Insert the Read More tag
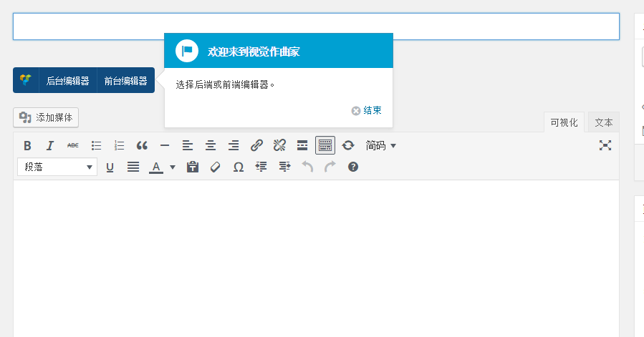644x337 pixels. (x=302, y=145)
